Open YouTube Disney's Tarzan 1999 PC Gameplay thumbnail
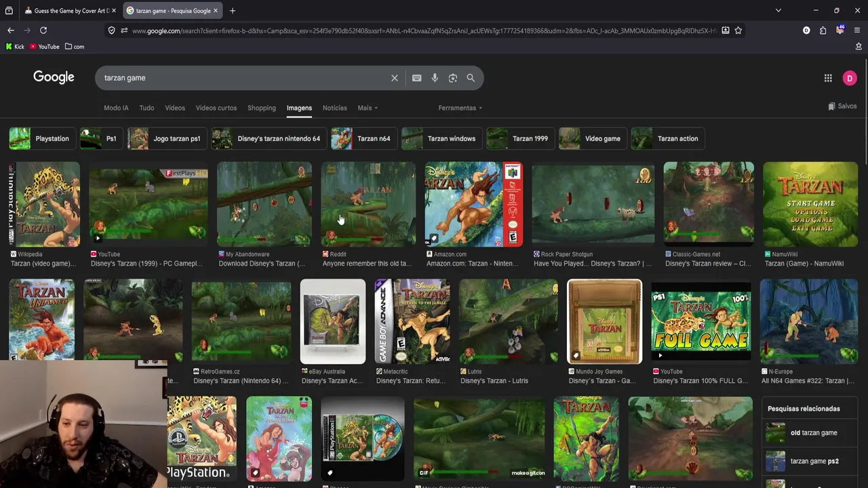868x488 pixels. click(x=149, y=204)
